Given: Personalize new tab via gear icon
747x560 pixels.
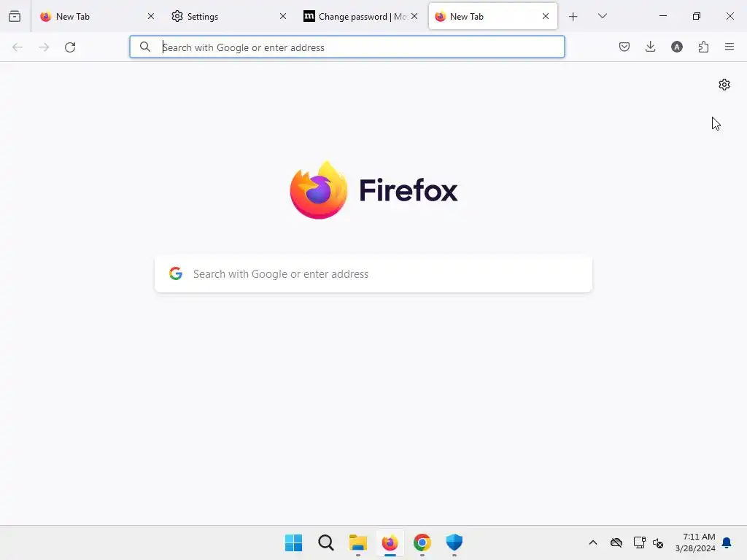Looking at the screenshot, I should (724, 85).
